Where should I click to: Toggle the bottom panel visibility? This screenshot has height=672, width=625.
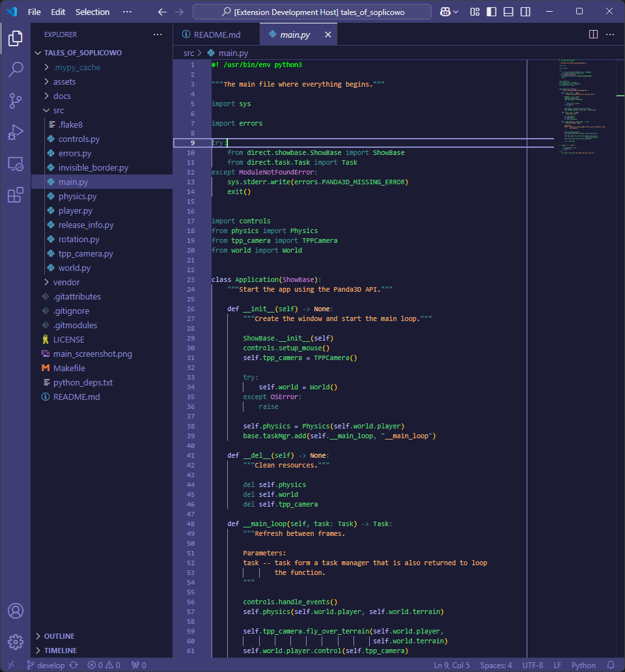point(508,12)
